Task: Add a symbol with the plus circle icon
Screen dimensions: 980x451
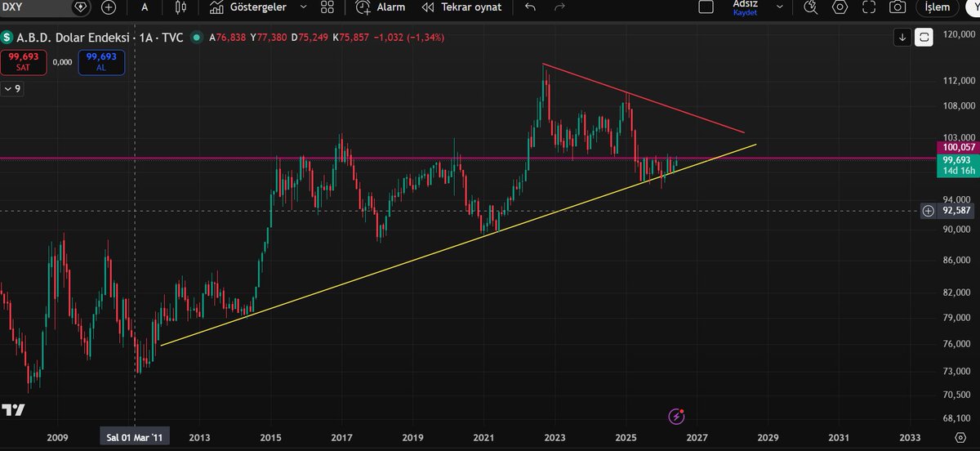Action: [109, 7]
